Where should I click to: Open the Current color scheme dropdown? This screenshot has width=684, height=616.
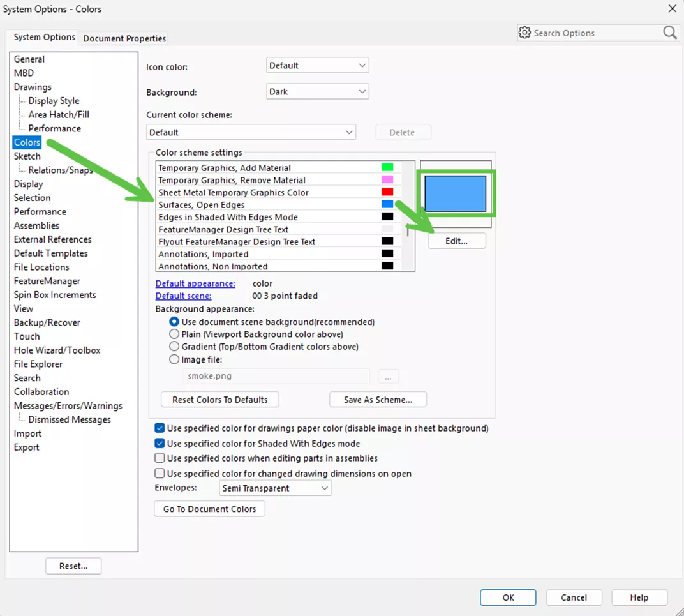[251, 133]
